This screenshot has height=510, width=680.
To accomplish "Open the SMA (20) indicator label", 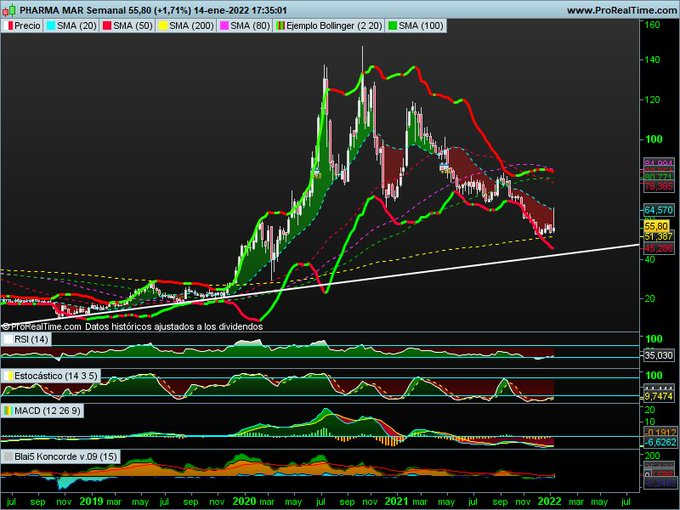I will (76, 26).
